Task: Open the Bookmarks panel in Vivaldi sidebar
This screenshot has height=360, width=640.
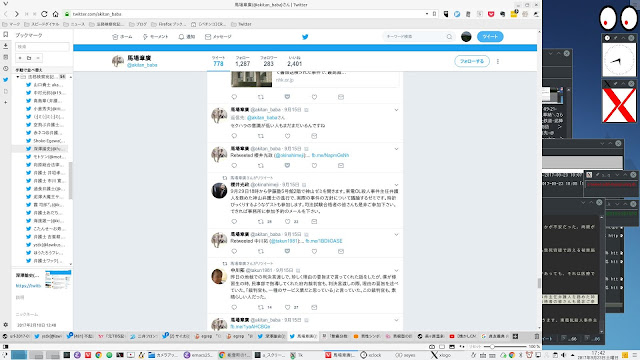Action: point(5,35)
